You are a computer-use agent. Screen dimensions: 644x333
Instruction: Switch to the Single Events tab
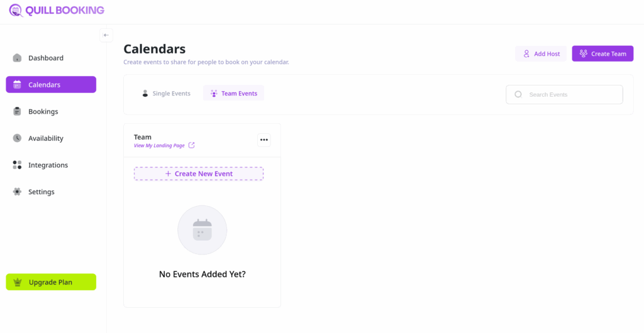pyautogui.click(x=165, y=94)
